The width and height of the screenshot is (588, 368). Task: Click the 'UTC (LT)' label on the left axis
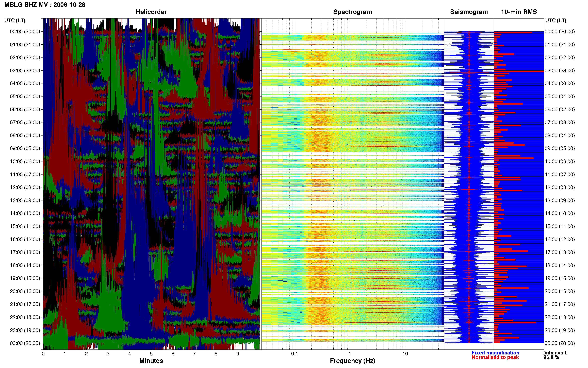[15, 20]
